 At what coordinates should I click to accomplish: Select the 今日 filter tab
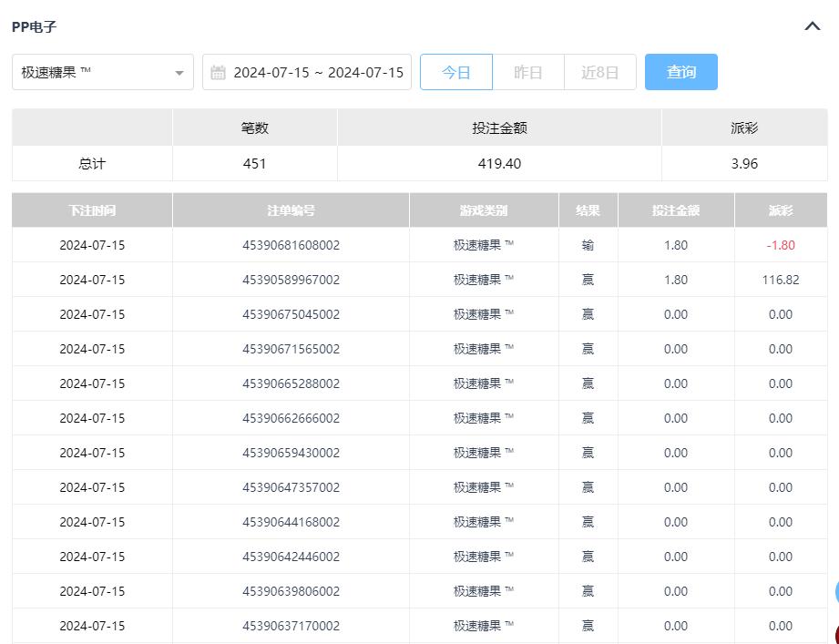coord(455,73)
